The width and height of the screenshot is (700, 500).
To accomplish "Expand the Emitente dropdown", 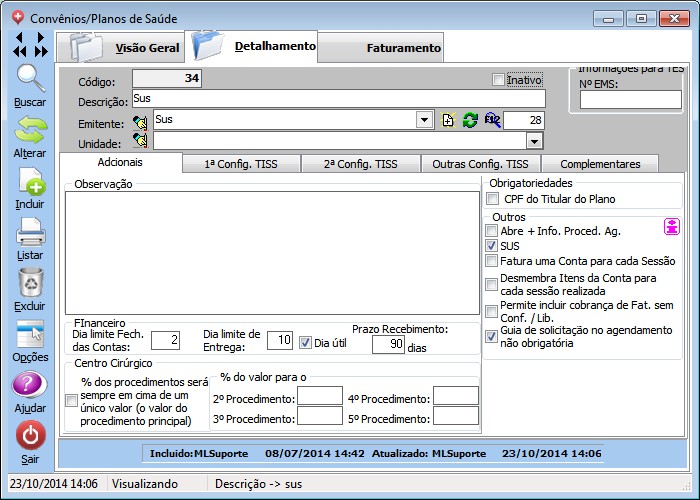I will coord(424,120).
